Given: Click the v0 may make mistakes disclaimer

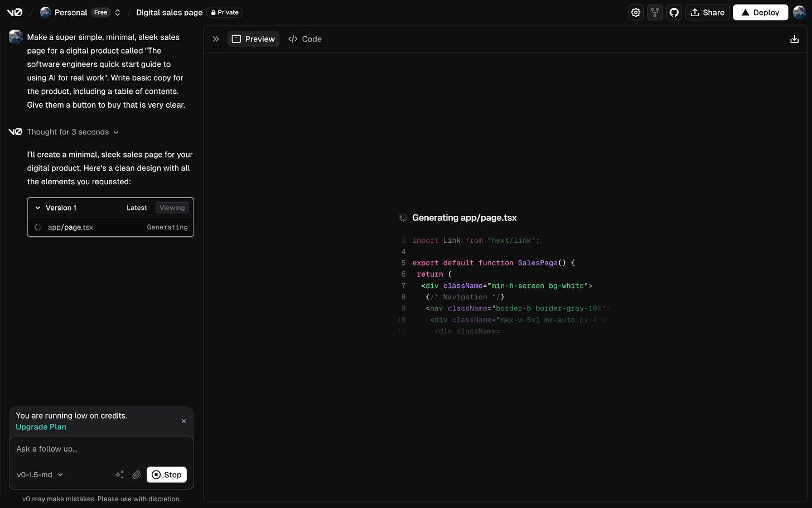Looking at the screenshot, I should point(101,499).
